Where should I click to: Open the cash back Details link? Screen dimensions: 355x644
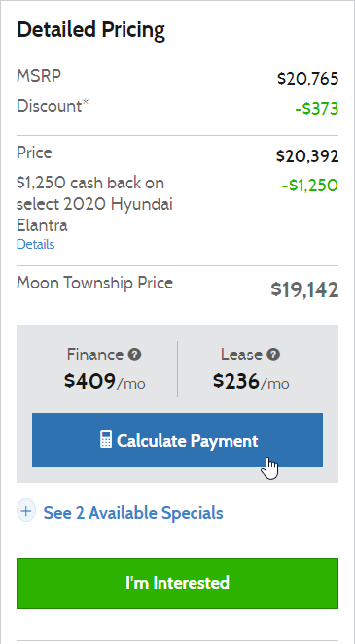[35, 245]
